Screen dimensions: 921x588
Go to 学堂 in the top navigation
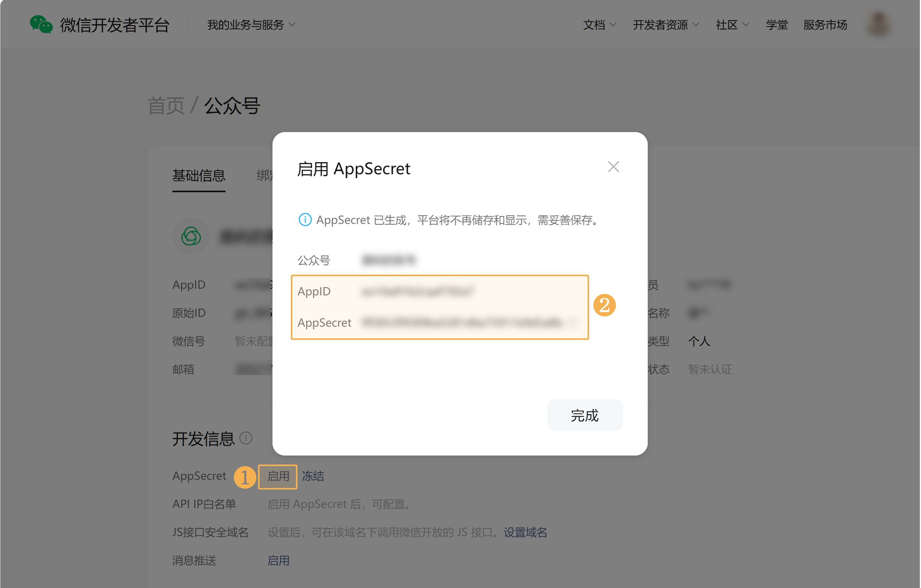point(777,25)
